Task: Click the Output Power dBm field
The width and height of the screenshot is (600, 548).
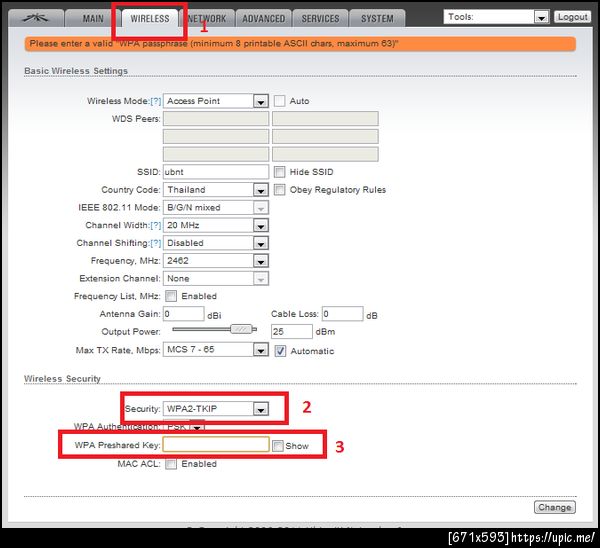Action: pyautogui.click(x=292, y=331)
